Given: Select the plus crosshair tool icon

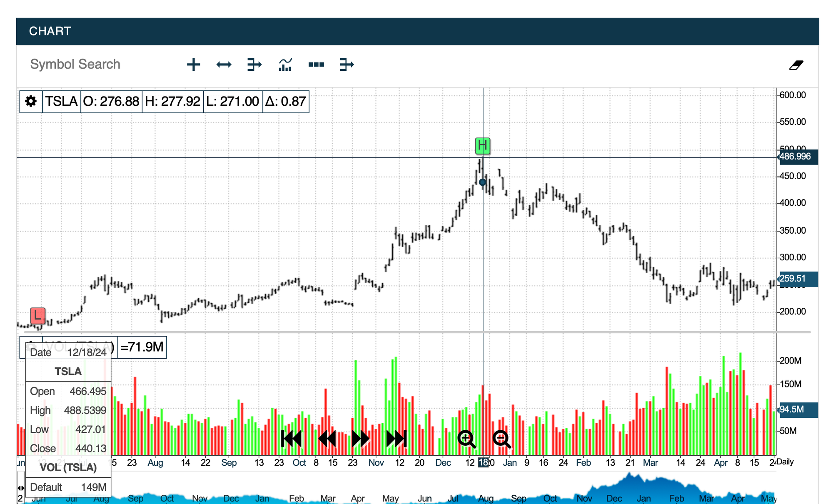Looking at the screenshot, I should tap(193, 65).
